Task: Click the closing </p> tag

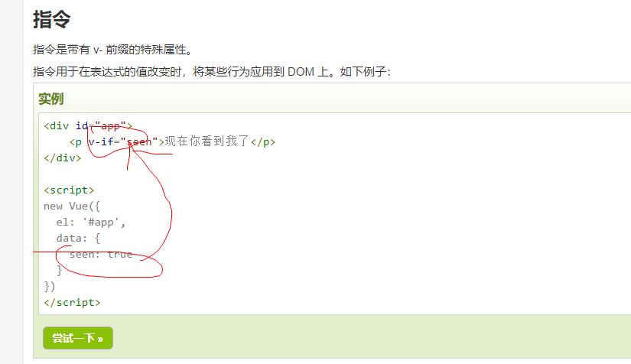Action: point(263,142)
